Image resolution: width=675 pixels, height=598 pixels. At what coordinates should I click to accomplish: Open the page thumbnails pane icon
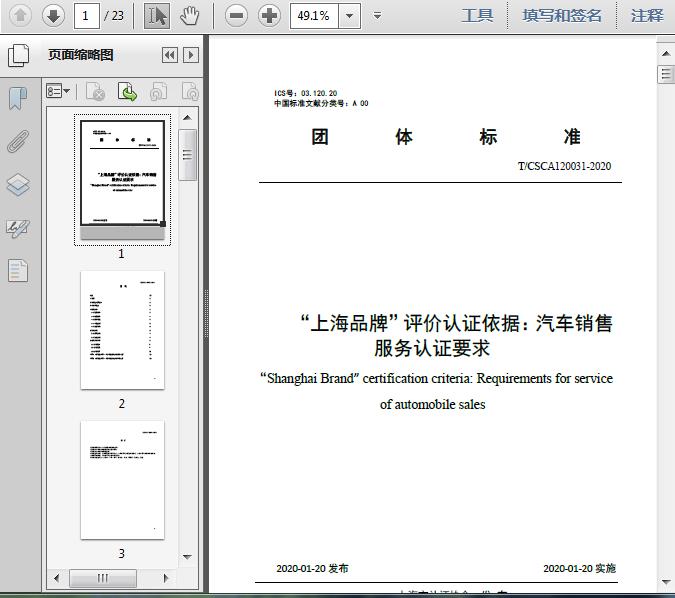19,56
